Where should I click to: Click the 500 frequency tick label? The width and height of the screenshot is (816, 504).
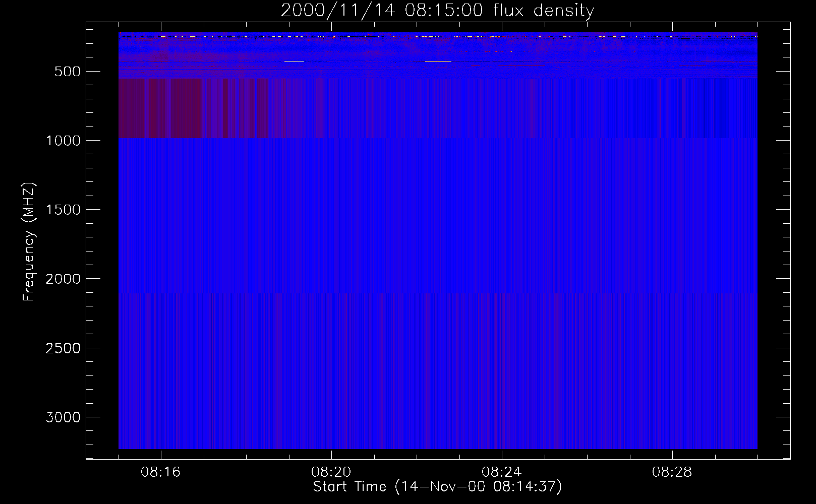(x=68, y=72)
